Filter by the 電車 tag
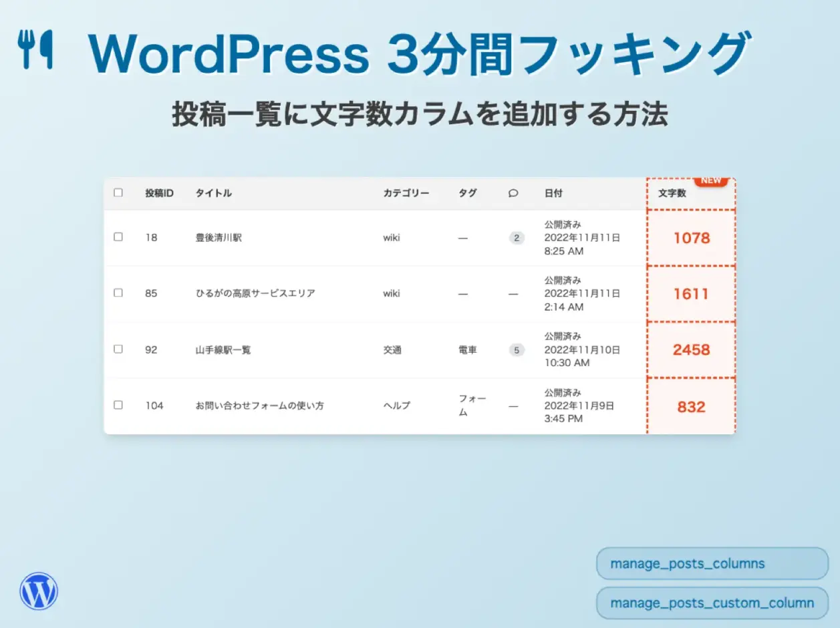The height and width of the screenshot is (628, 840). [x=468, y=349]
